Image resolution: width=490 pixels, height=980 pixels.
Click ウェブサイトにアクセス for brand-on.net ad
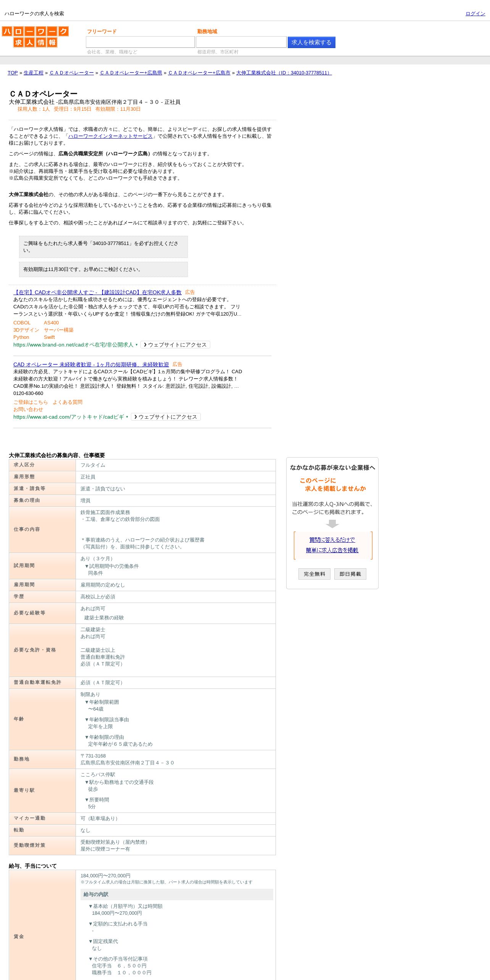(175, 345)
